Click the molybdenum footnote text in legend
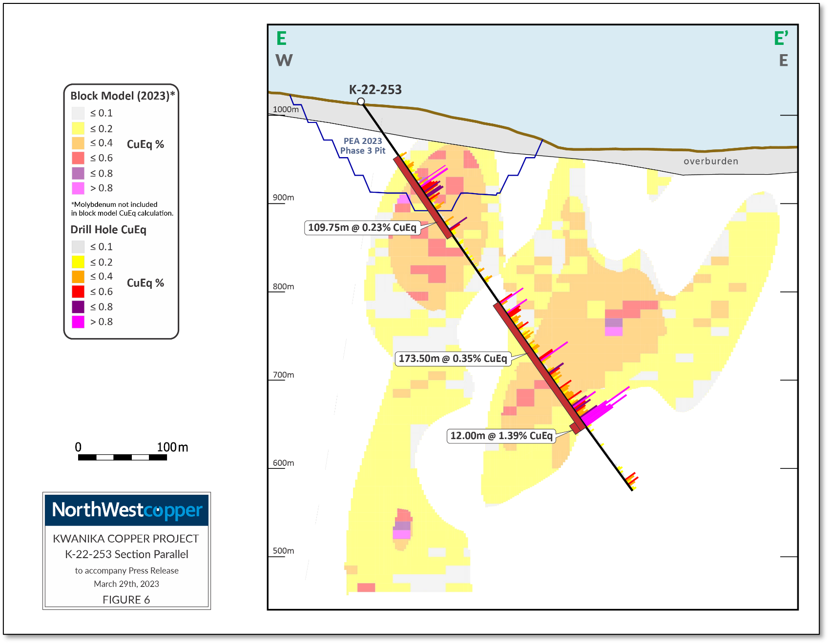The image size is (829, 644). click(x=122, y=209)
